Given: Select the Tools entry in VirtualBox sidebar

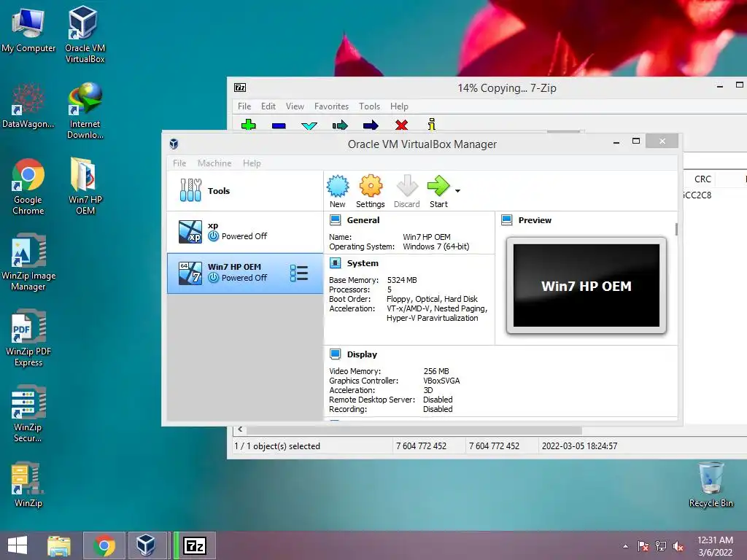Looking at the screenshot, I should (x=245, y=191).
